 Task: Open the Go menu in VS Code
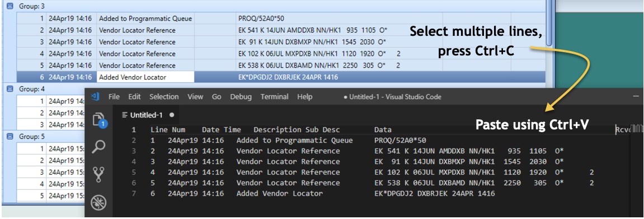pyautogui.click(x=217, y=97)
